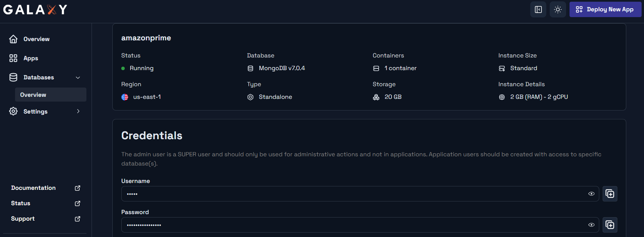Click the 1 container value
This screenshot has height=237, width=644.
(x=400, y=68)
